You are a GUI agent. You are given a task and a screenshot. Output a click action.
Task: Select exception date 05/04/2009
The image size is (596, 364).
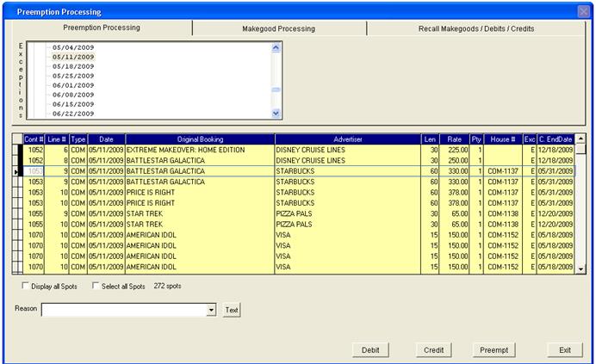[73, 47]
